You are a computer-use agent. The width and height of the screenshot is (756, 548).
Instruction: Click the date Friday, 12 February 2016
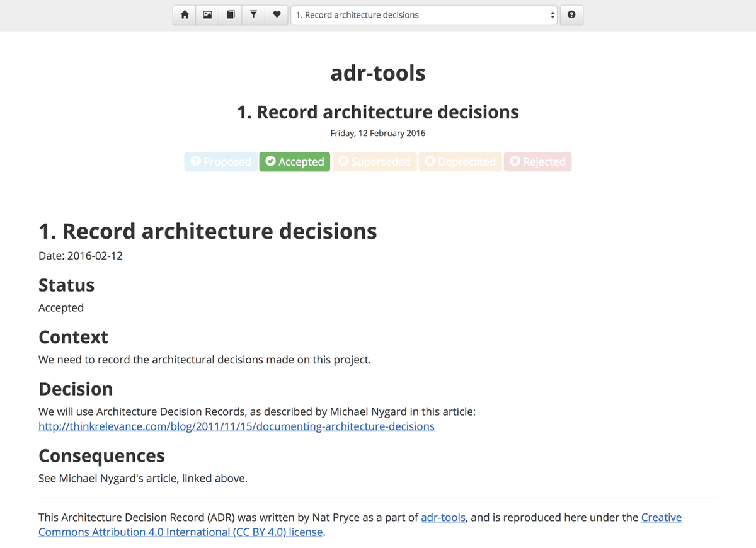(x=378, y=133)
